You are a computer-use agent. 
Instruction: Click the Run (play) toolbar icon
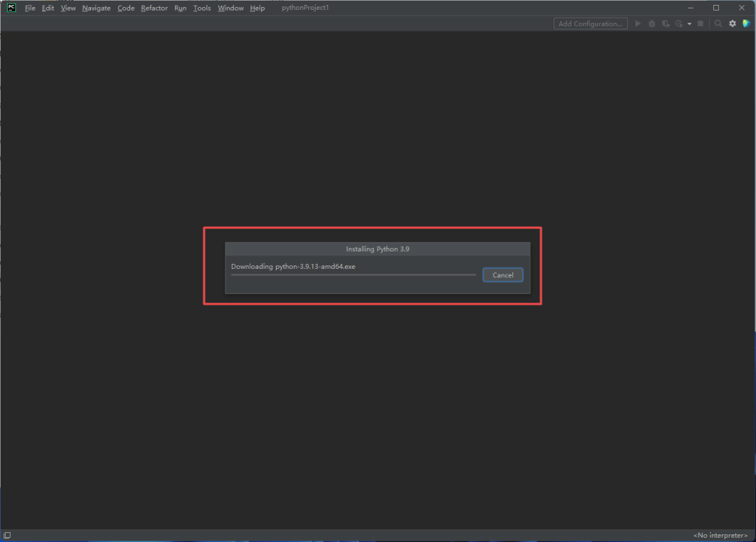coord(638,24)
